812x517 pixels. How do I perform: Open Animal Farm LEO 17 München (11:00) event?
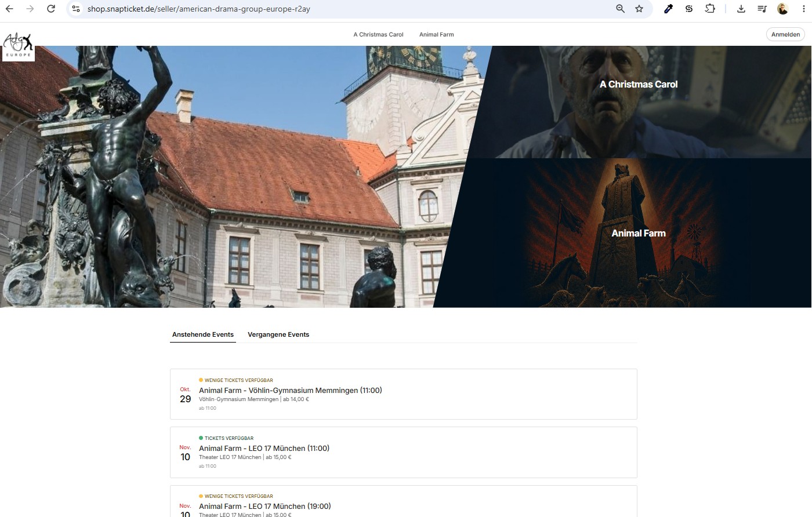404,452
